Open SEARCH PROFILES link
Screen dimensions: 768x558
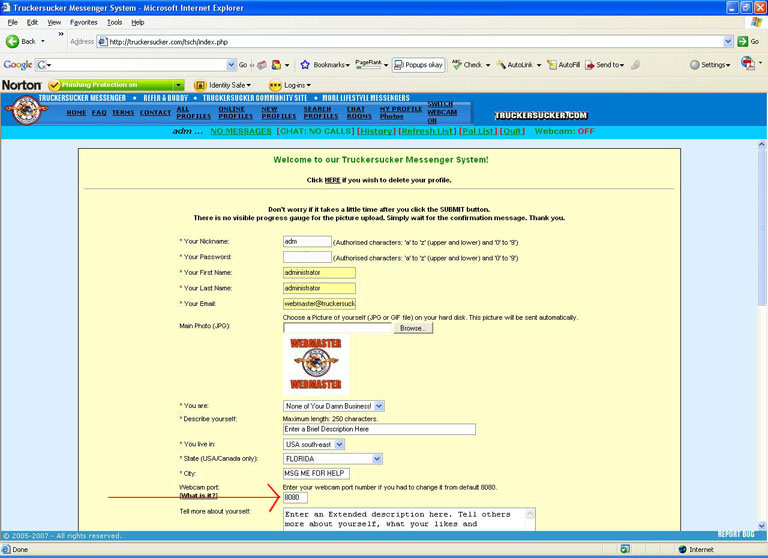click(321, 113)
